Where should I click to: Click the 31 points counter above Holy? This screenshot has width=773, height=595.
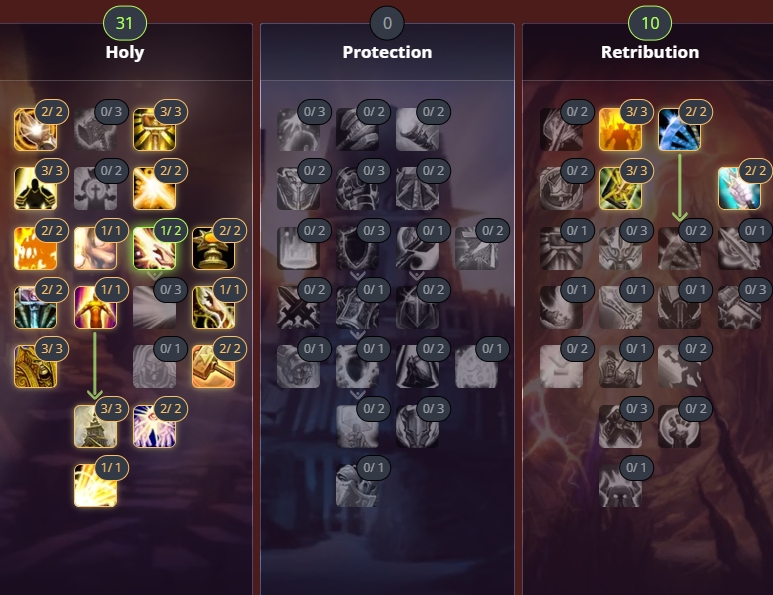(125, 23)
